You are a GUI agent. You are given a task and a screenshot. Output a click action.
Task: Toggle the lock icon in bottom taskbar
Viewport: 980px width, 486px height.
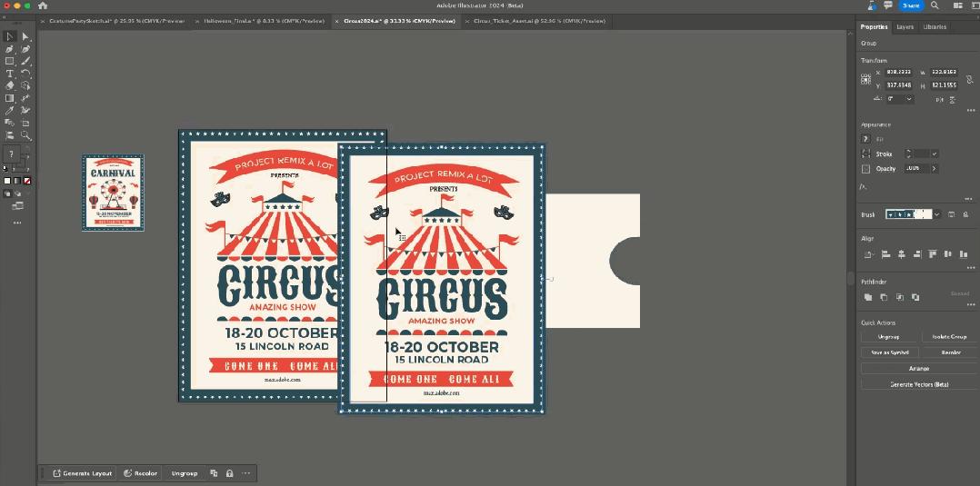coord(229,473)
